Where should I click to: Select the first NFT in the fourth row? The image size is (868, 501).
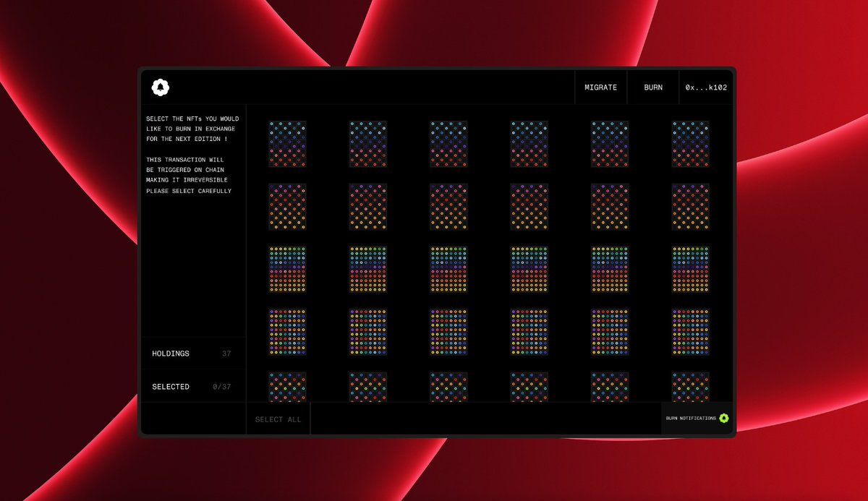287,333
